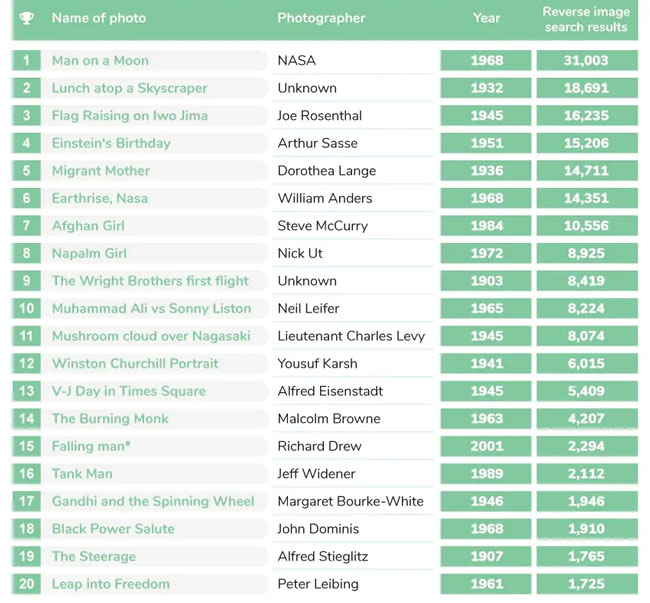Screen dimensions: 650x603
Task: Click the 'Year' column header
Action: point(486,18)
